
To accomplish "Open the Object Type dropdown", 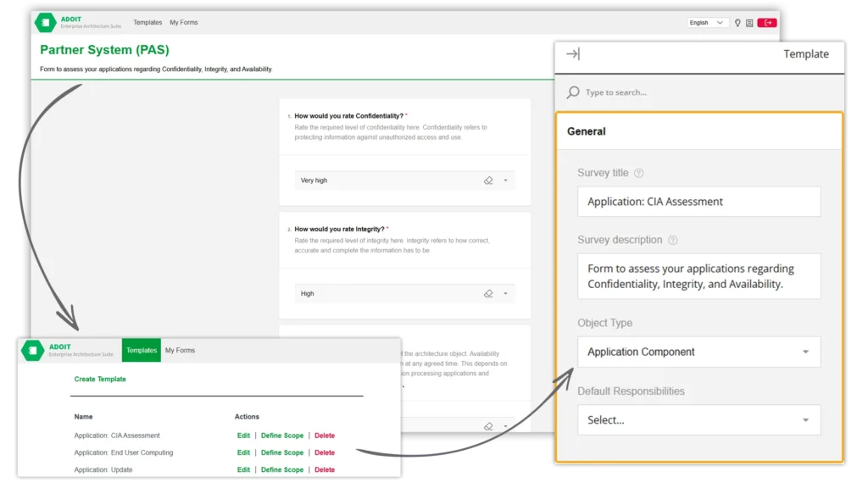I will tap(699, 352).
